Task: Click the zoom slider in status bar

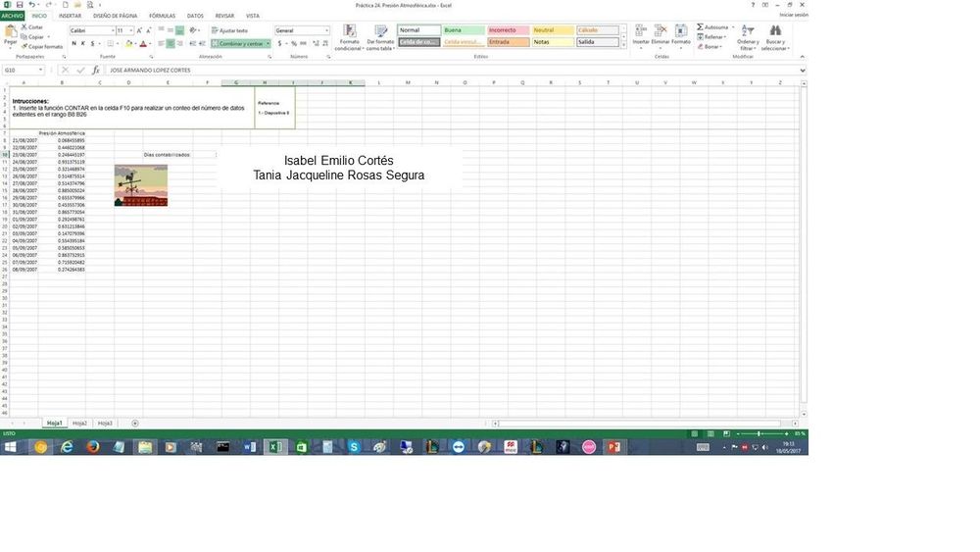Action: tap(758, 433)
